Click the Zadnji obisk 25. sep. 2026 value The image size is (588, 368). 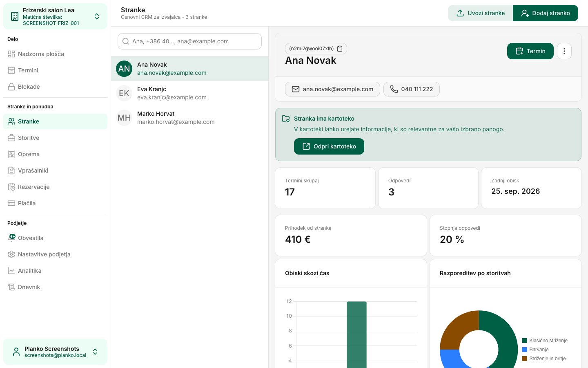[x=516, y=191]
